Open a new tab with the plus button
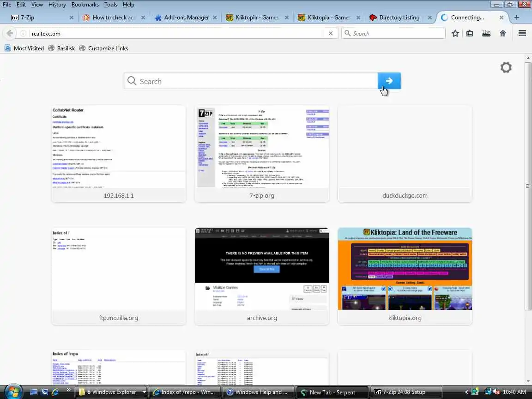The width and height of the screenshot is (532, 399). pos(516,17)
